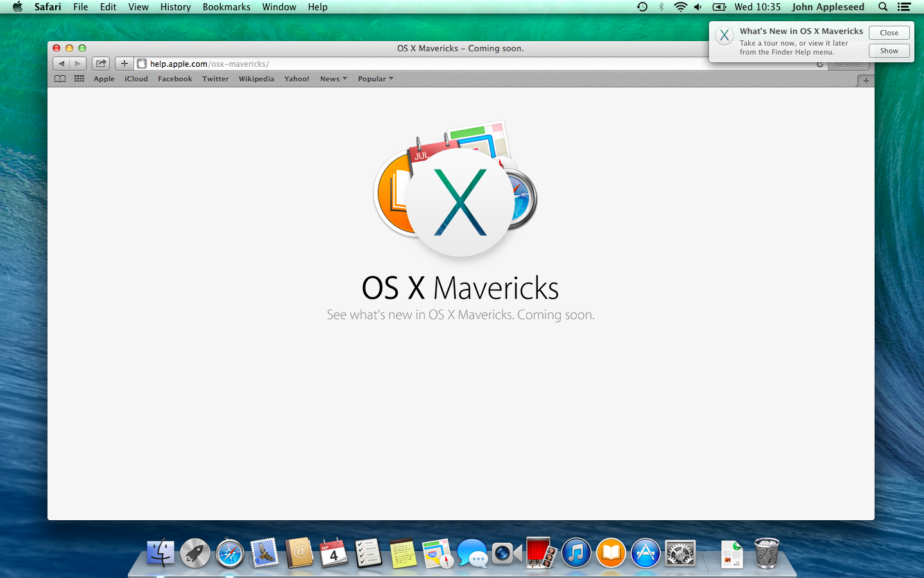
Task: Dismiss notification with the Close button
Action: click(x=889, y=33)
